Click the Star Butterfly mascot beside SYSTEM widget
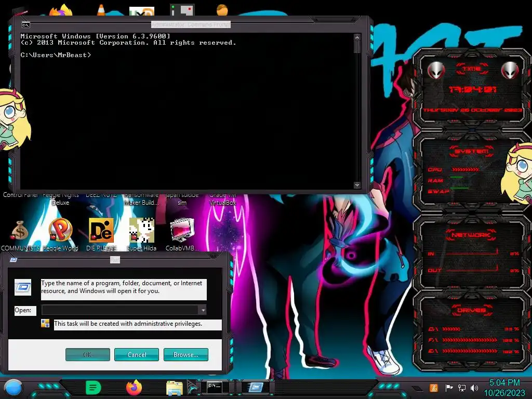The height and width of the screenshot is (399, 532). 517,173
